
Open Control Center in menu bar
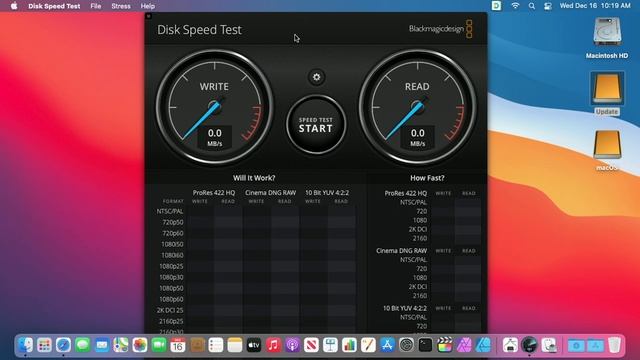548,6
